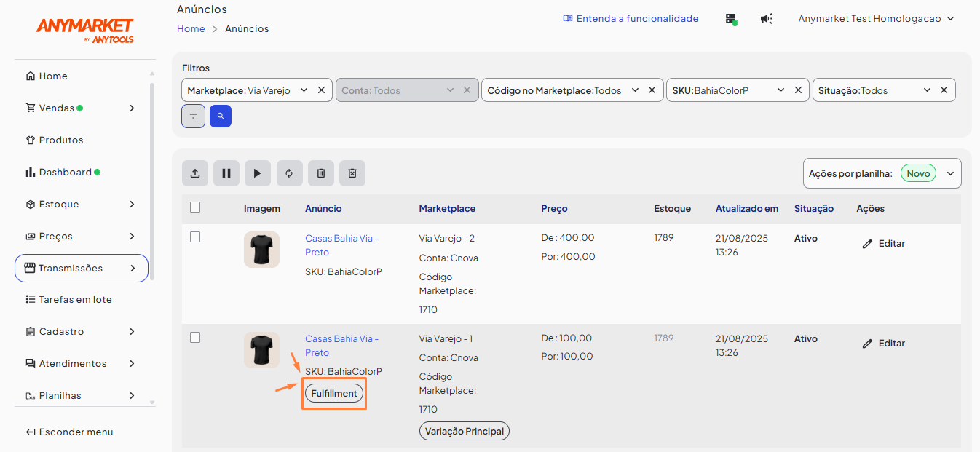
Task: Clear the Código no Marketplace filter X
Action: click(x=652, y=90)
